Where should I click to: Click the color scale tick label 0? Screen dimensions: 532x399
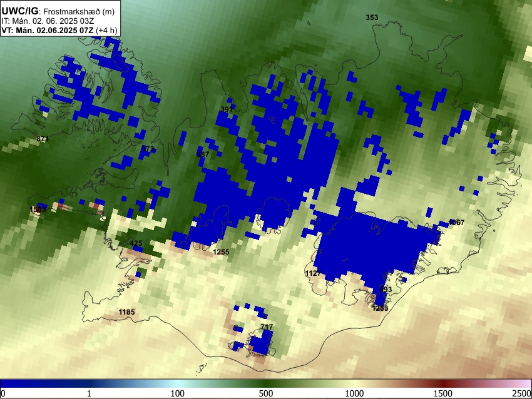pos(3,393)
